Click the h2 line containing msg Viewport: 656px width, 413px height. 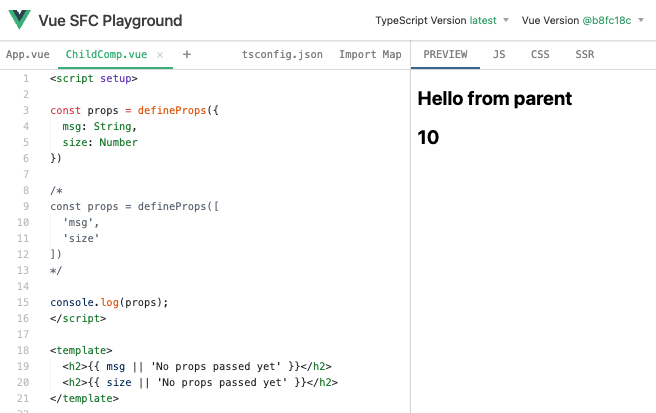[197, 367]
